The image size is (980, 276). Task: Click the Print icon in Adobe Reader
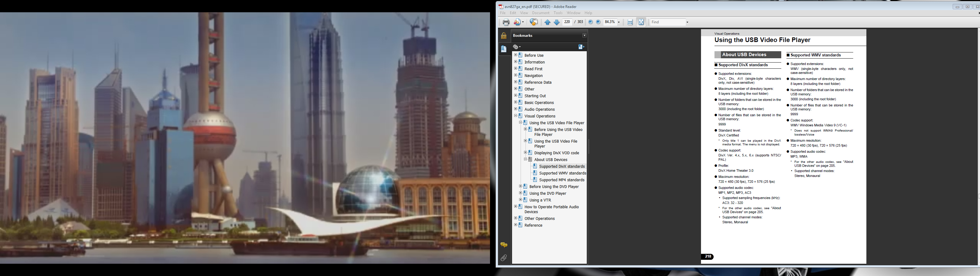[x=506, y=22]
